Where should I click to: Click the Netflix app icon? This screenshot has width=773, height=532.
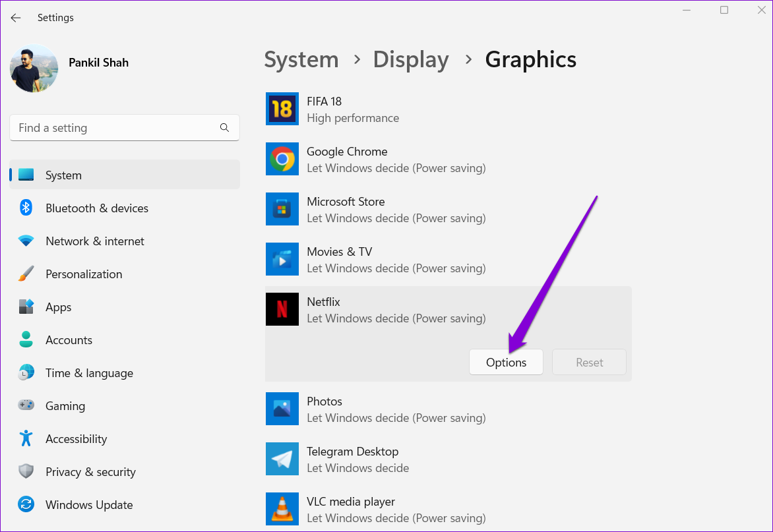pyautogui.click(x=282, y=309)
